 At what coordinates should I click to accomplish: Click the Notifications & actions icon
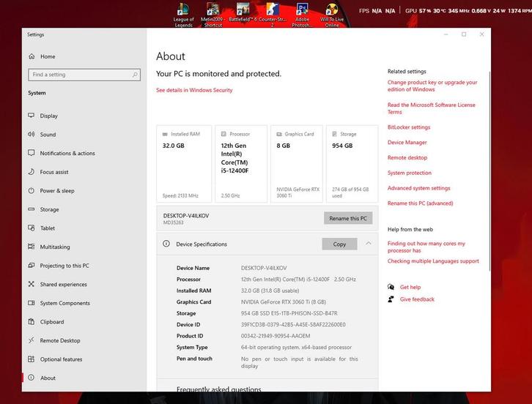[32, 153]
